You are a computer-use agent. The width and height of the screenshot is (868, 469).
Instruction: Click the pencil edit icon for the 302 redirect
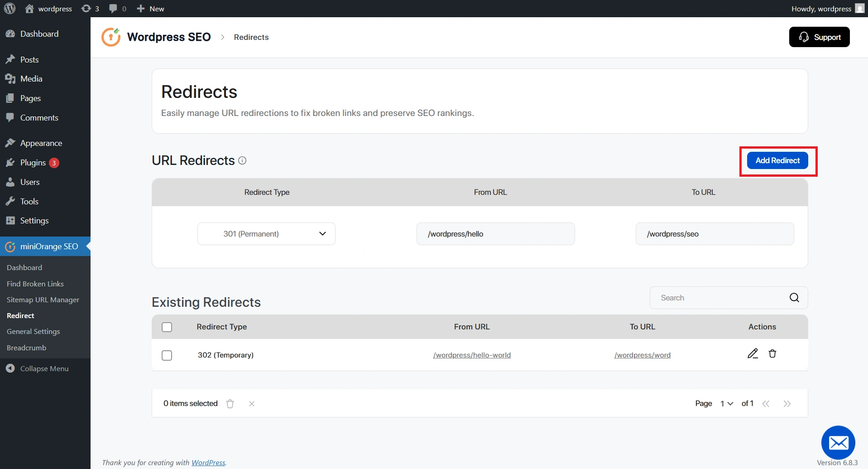[753, 353]
